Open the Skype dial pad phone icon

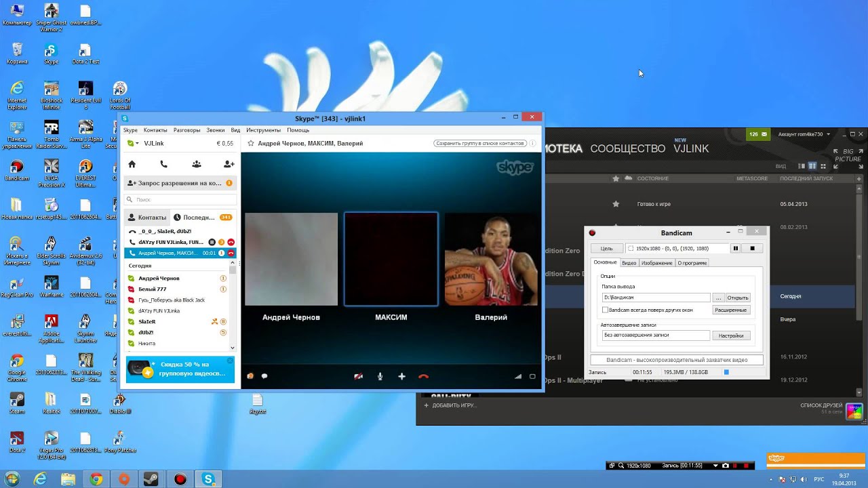[x=163, y=164]
